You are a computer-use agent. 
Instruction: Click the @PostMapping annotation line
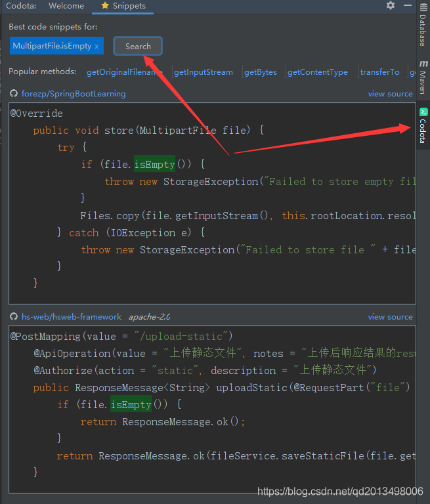click(121, 336)
